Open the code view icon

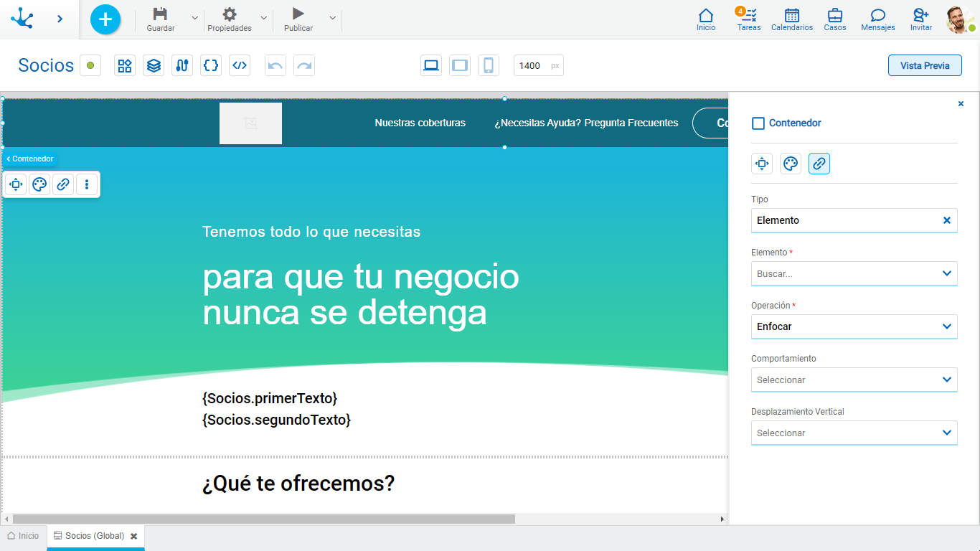point(240,65)
